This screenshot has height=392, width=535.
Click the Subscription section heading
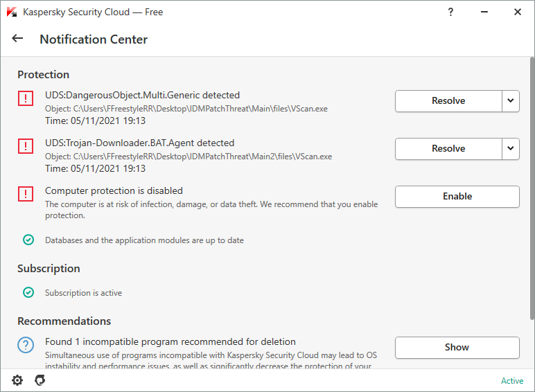point(49,269)
